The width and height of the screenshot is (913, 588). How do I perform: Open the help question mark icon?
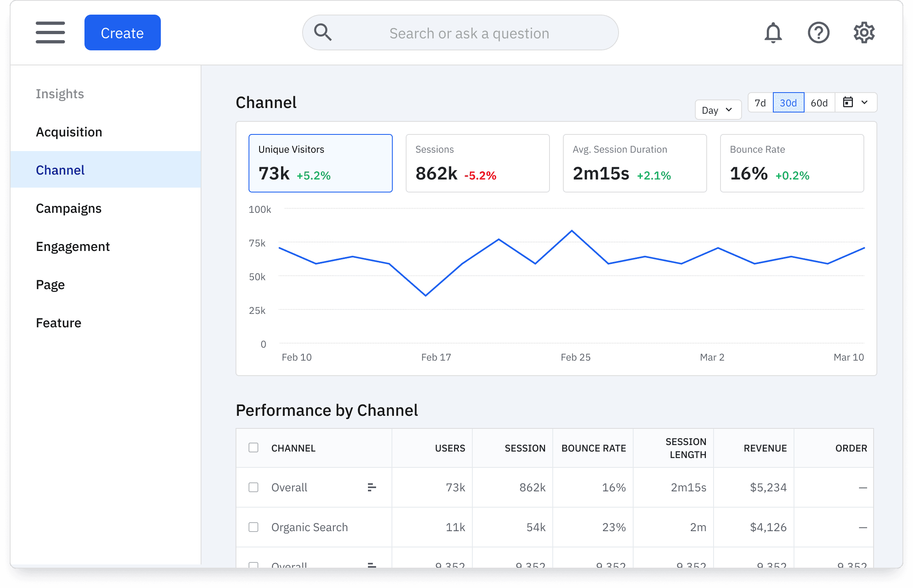819,32
